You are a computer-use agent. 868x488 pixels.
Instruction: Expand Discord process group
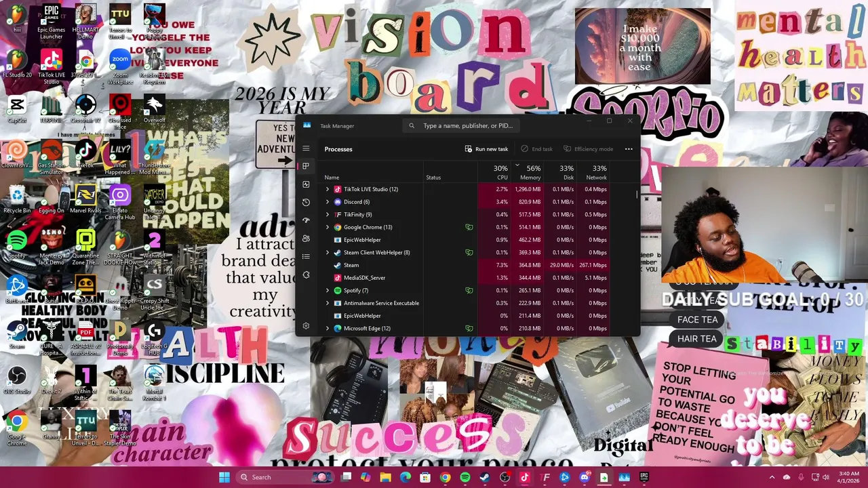(x=328, y=202)
